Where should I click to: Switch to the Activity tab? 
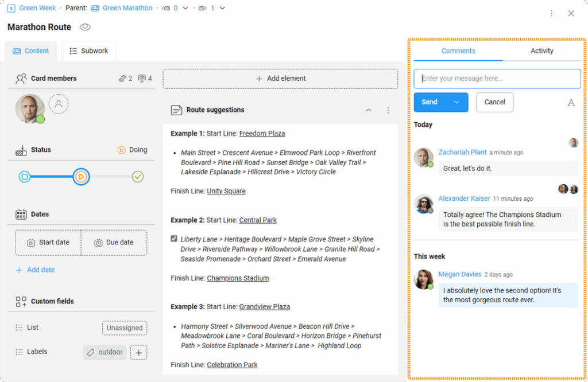[x=541, y=51]
